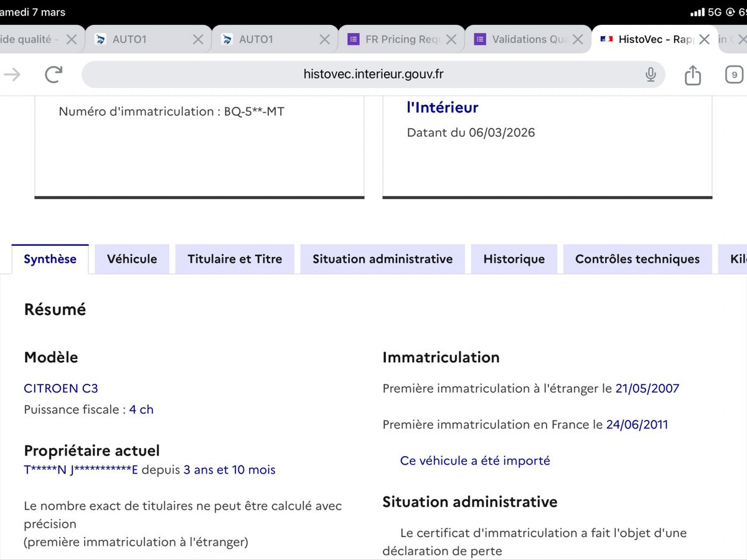Tap the address bar URL field

[374, 75]
